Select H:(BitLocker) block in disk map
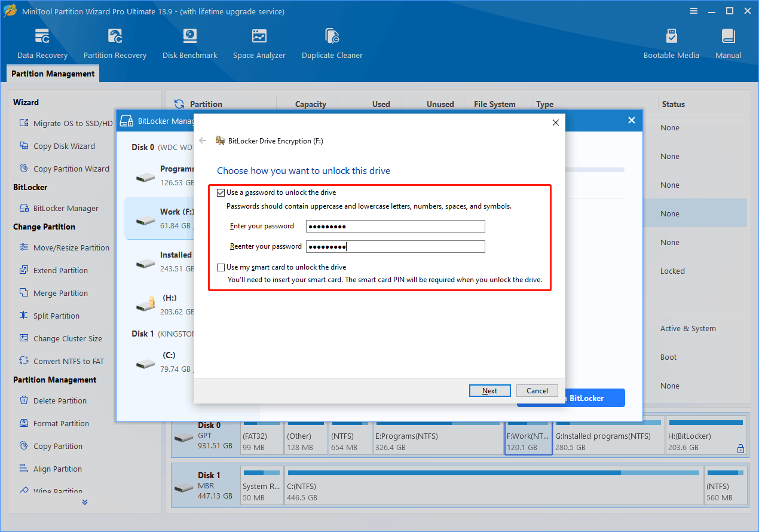The height and width of the screenshot is (532, 759). tap(706, 436)
